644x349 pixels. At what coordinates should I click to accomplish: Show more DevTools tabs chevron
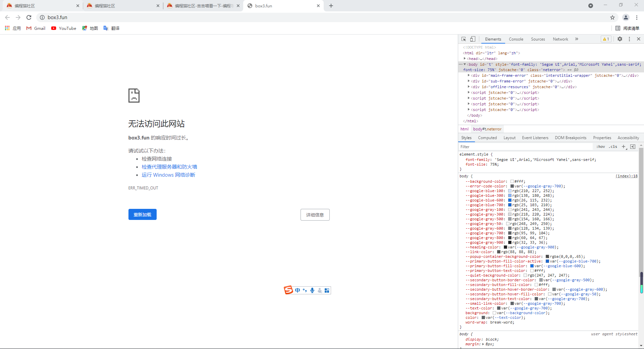(x=577, y=39)
